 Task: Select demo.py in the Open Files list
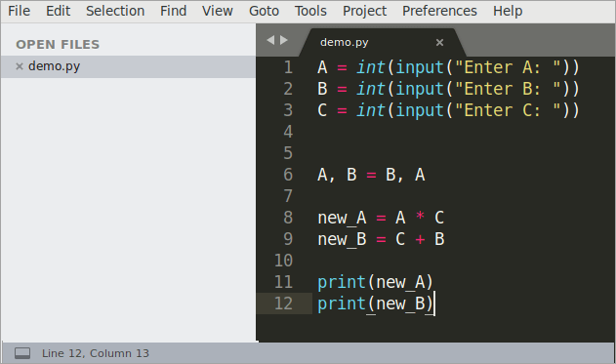pyautogui.click(x=129, y=66)
